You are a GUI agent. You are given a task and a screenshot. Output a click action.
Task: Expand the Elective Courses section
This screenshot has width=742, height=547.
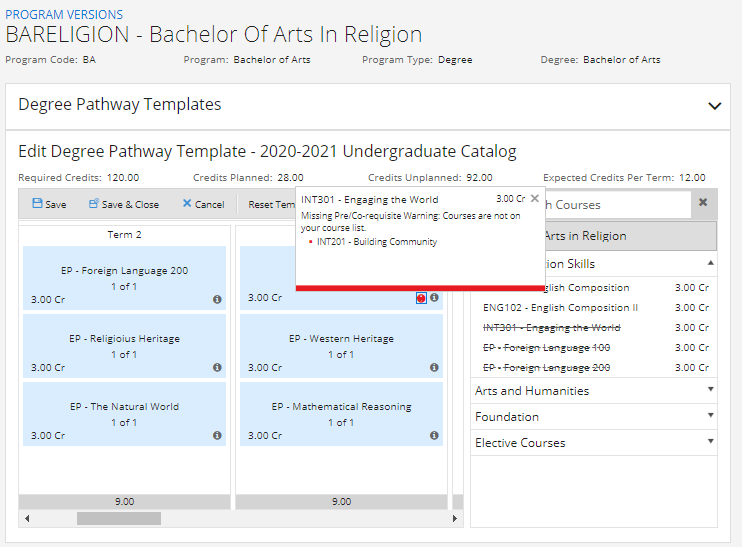coord(710,442)
